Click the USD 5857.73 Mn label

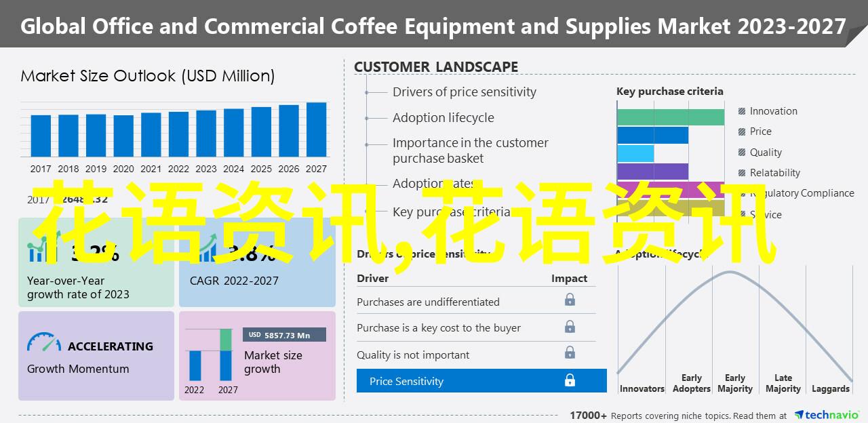(284, 335)
